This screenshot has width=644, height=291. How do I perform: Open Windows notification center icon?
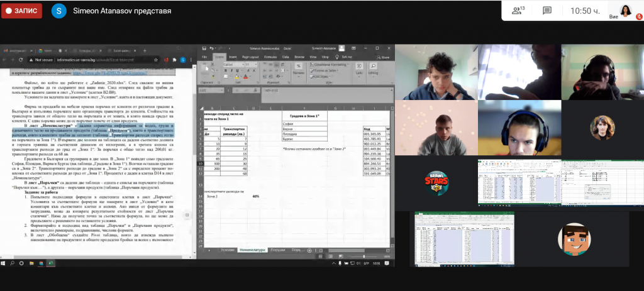[387, 263]
